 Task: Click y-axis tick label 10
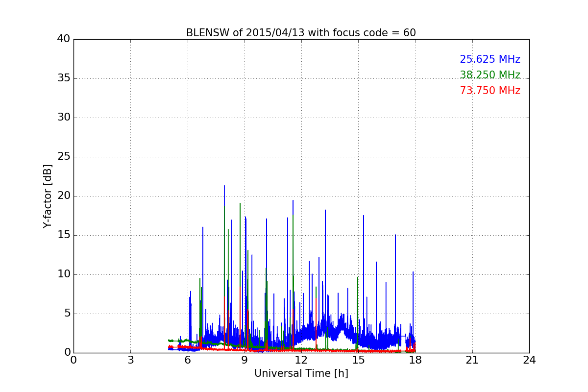[x=63, y=274]
